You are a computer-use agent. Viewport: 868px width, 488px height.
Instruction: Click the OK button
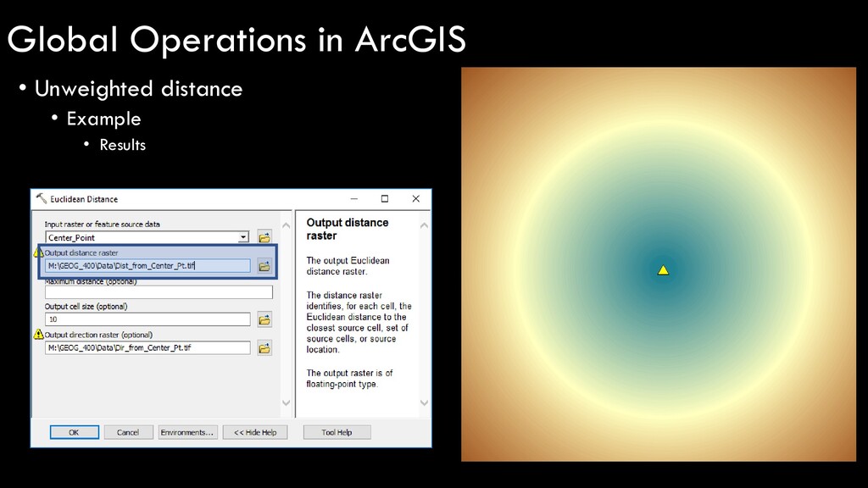pos(75,432)
